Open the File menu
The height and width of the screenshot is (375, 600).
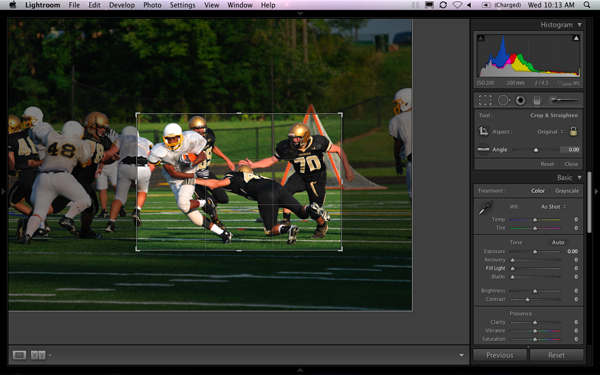pos(74,5)
